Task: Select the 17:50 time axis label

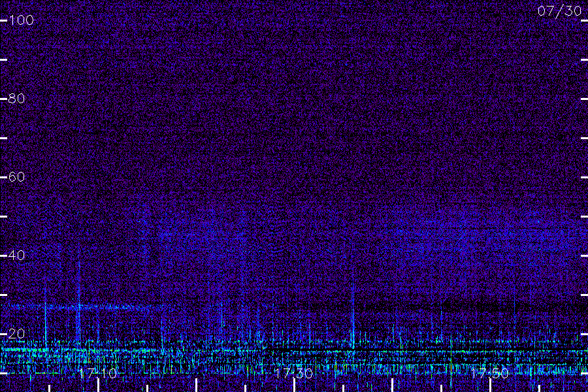Action: pyautogui.click(x=490, y=373)
